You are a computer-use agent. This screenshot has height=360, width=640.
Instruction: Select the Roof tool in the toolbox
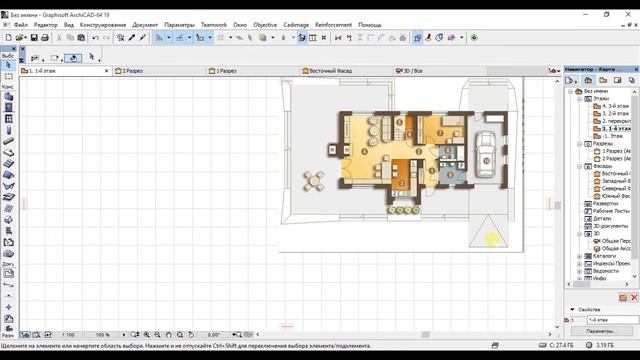[x=8, y=175]
